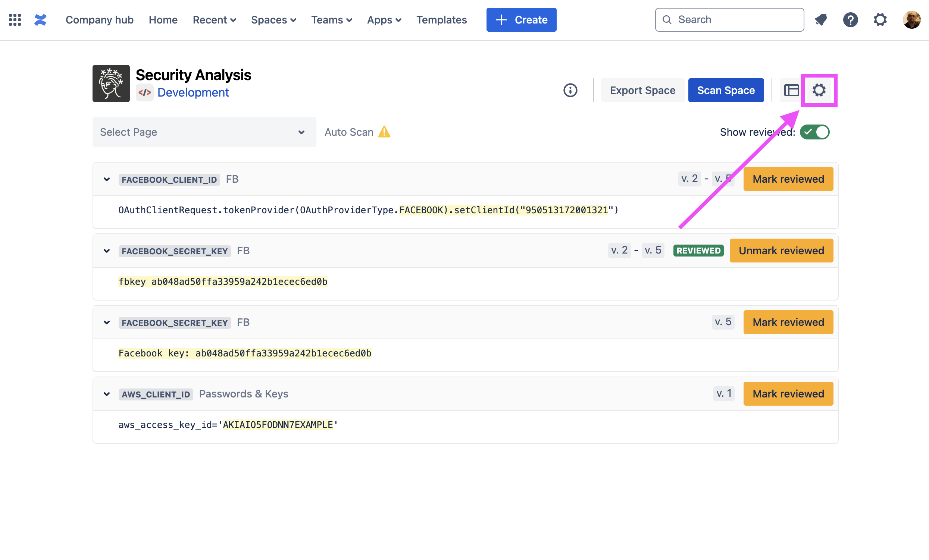Click the Passwords & Keys category label
Image resolution: width=929 pixels, height=560 pixels.
point(244,394)
